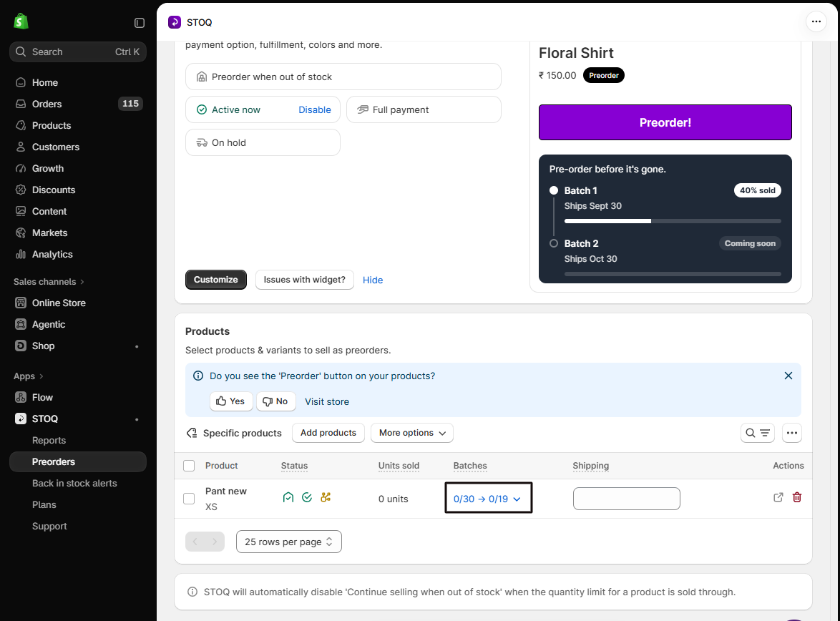Screen dimensions: 840x621
Task: Click the Batch 1 sold progress bar
Action: [x=673, y=221]
